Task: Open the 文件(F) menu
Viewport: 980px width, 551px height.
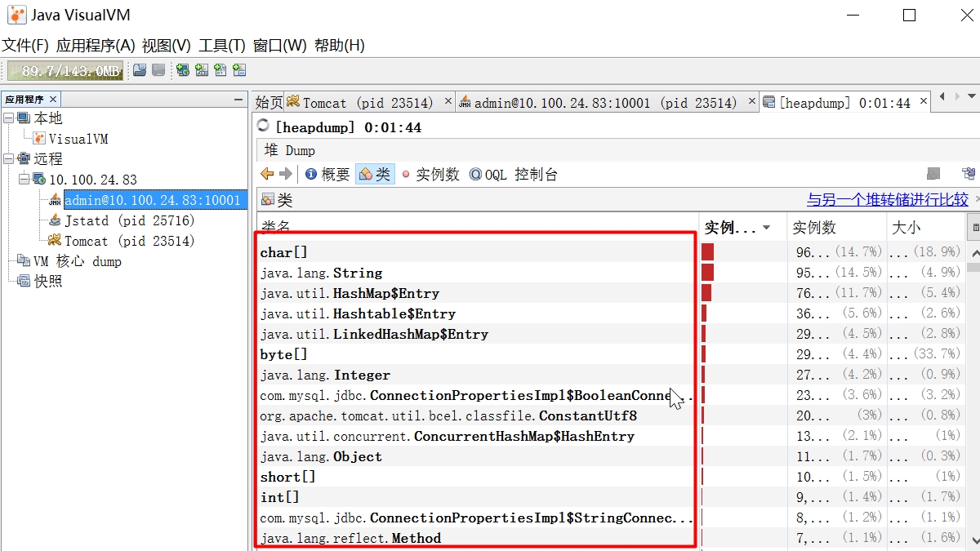Action: (25, 45)
